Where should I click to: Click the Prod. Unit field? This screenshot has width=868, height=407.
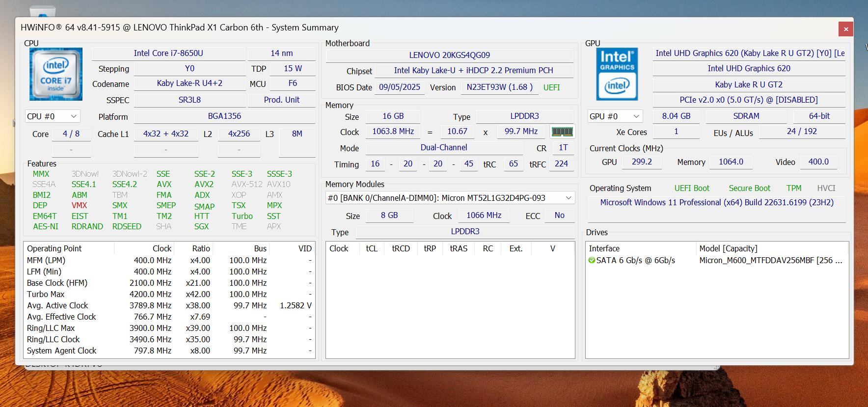[282, 100]
